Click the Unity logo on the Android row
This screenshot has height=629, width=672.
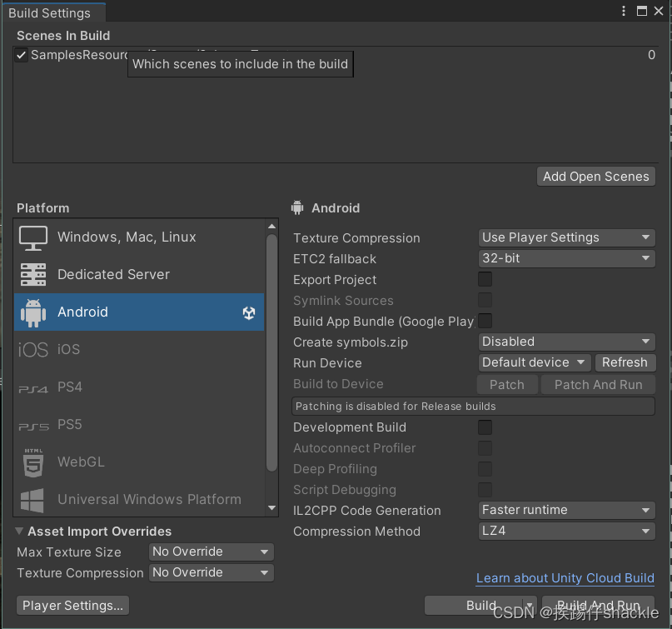point(249,313)
